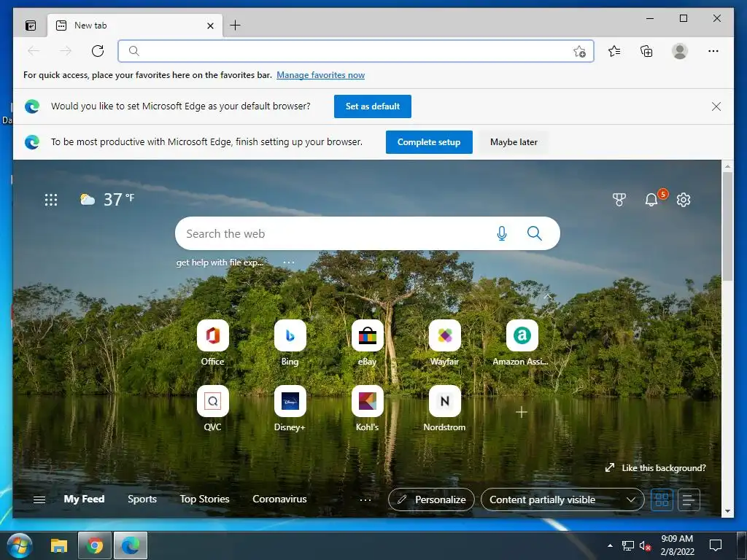The height and width of the screenshot is (560, 747).
Task: Open the user profile avatar
Action: (680, 51)
